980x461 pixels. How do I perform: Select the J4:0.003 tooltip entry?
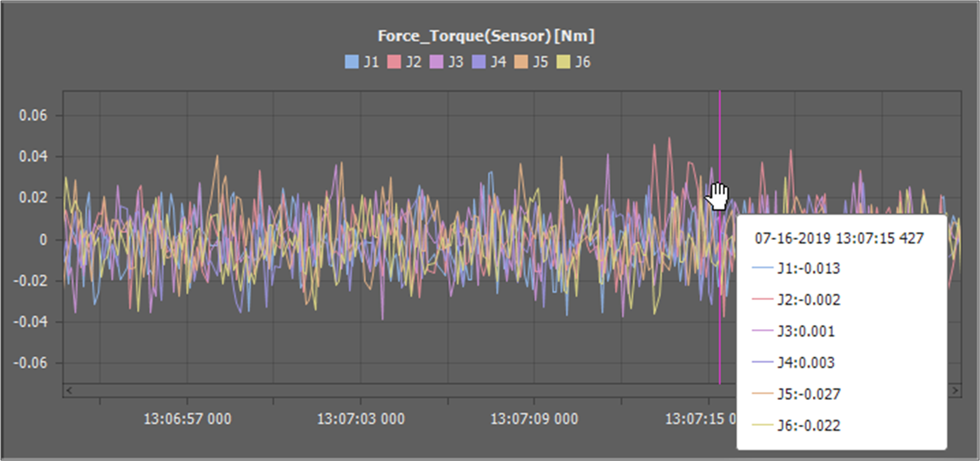(x=806, y=363)
